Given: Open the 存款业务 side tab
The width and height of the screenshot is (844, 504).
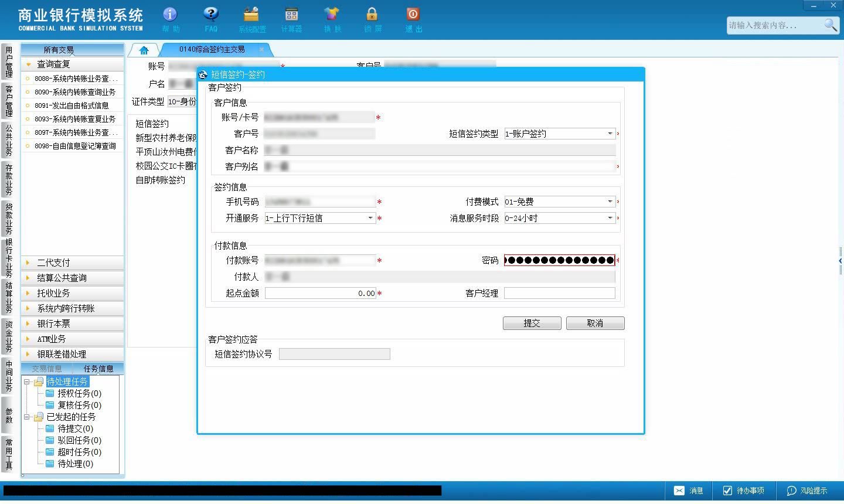Looking at the screenshot, I should [x=9, y=179].
